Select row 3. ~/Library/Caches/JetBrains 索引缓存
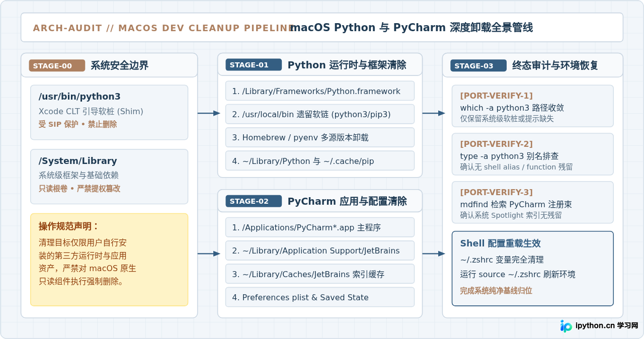Screen dimensions: 644x339 click(320, 274)
